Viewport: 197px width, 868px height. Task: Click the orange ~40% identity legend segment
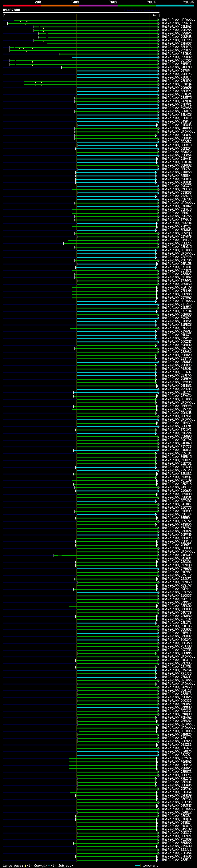click(x=60, y=6)
